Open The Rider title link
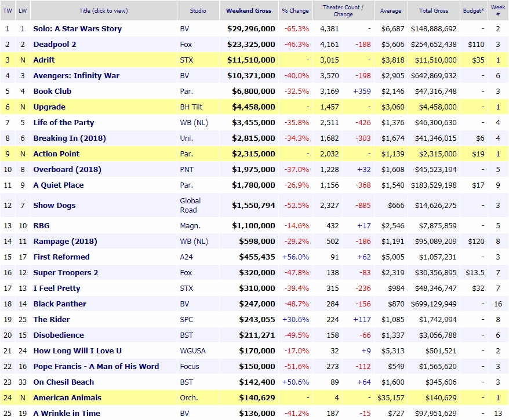 51,319
